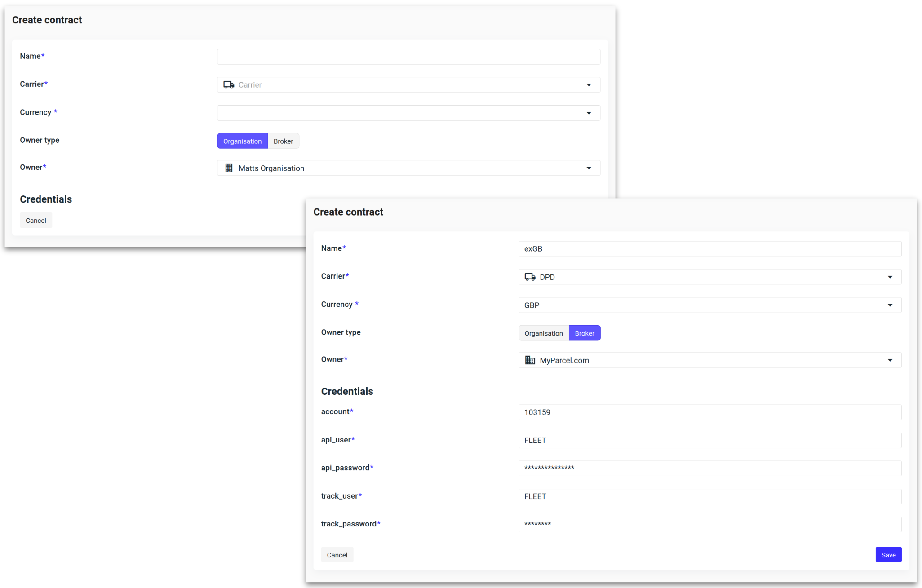
Task: Focus the empty Name field in back form
Action: pyautogui.click(x=409, y=57)
